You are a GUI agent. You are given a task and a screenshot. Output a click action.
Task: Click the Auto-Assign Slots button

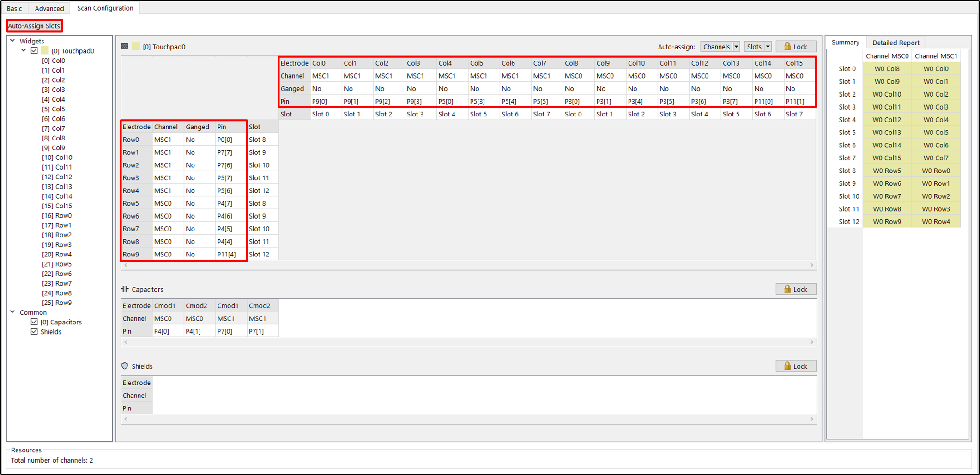34,26
